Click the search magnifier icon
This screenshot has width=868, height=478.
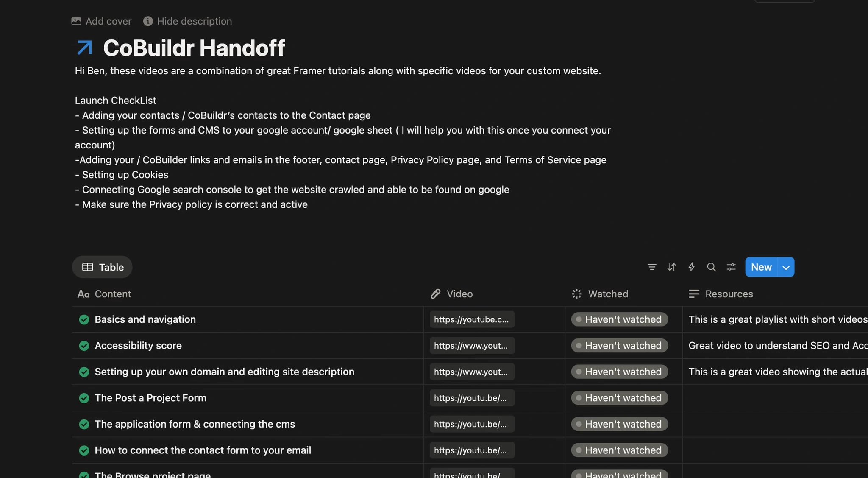[x=711, y=267]
